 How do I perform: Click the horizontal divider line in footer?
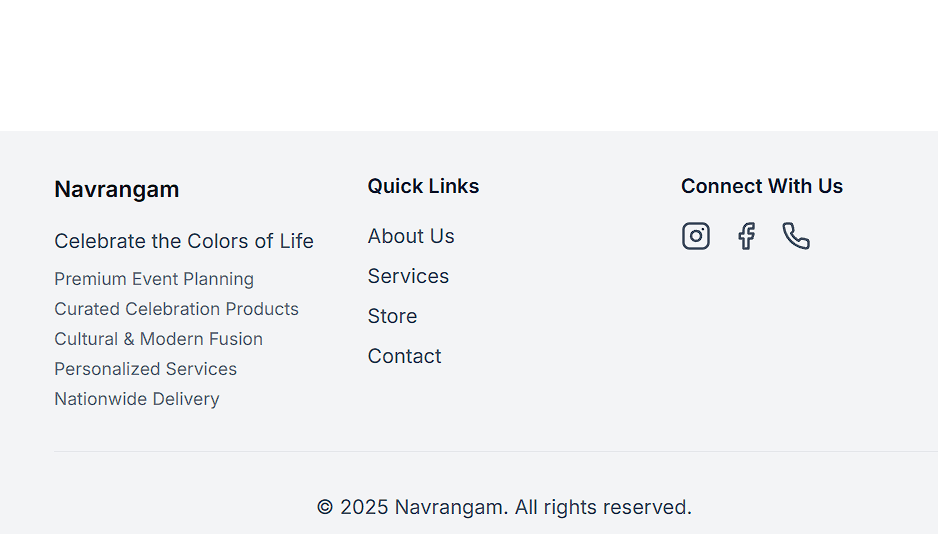[x=496, y=451]
